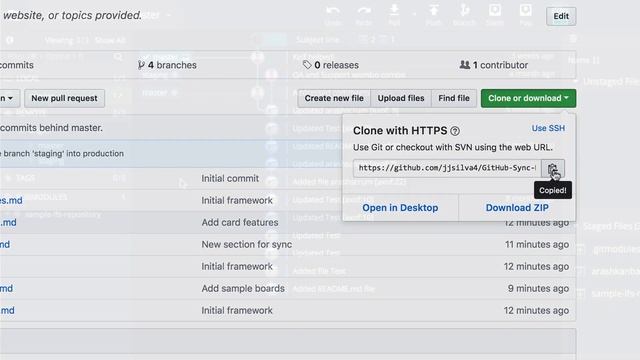640x360 pixels.
Task: Click Create new file
Action: tap(334, 98)
